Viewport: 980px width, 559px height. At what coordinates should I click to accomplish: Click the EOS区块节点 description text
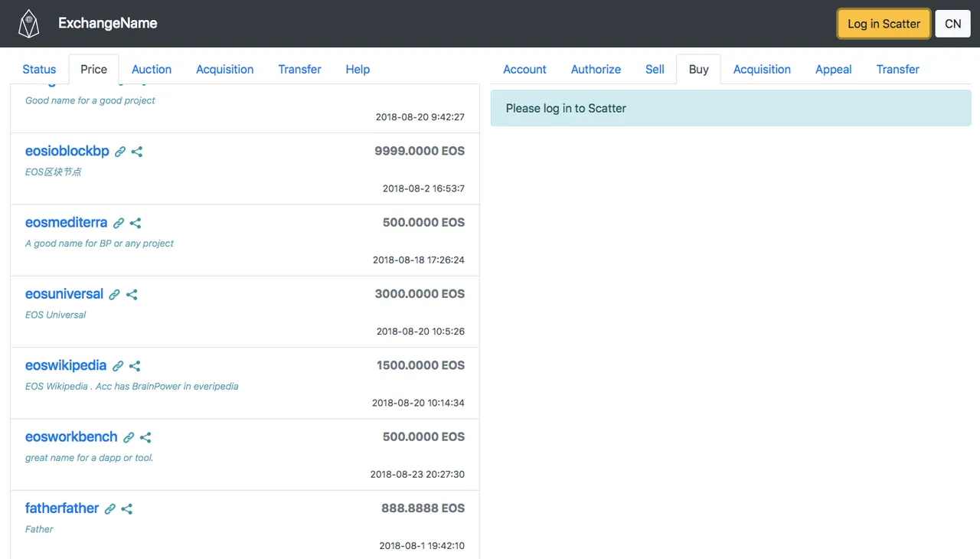tap(53, 172)
